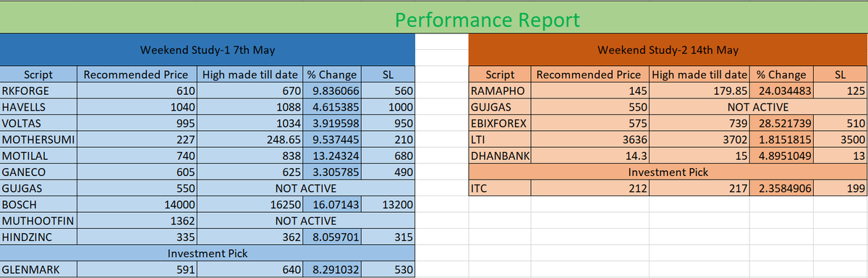The width and height of the screenshot is (868, 278).
Task: Click the RAMAPHO script cell
Action: pyautogui.click(x=501, y=92)
